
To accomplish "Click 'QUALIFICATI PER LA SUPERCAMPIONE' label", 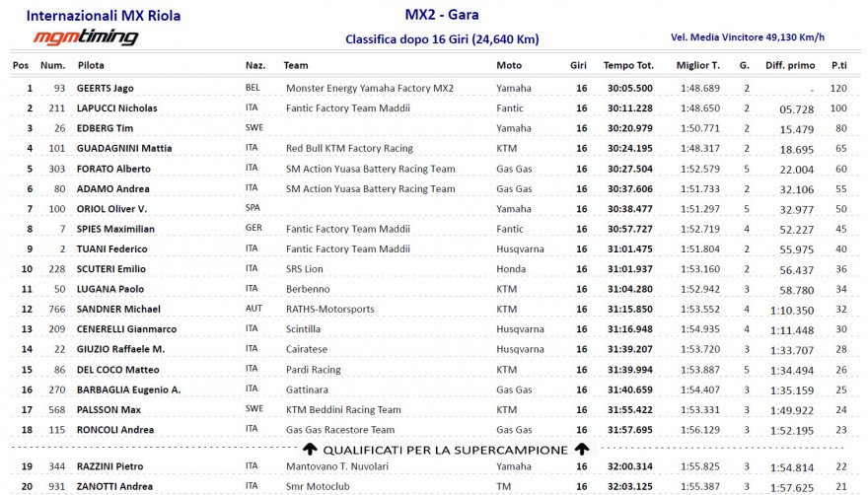I will (446, 451).
